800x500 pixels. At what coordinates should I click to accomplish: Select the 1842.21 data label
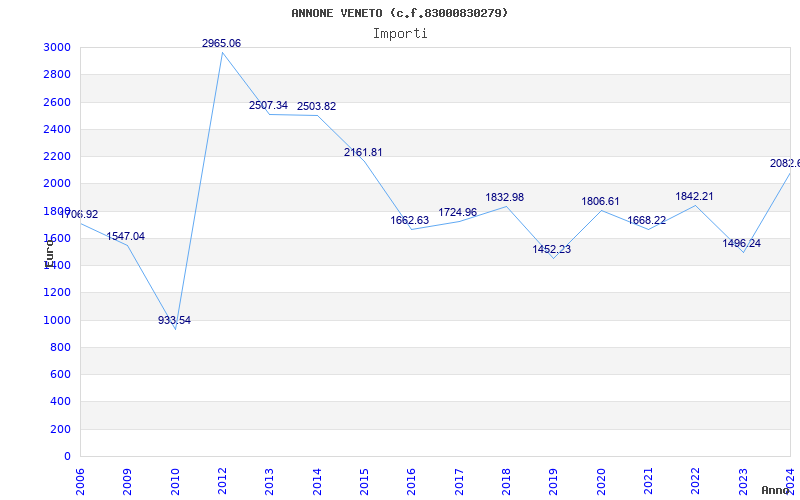(694, 196)
